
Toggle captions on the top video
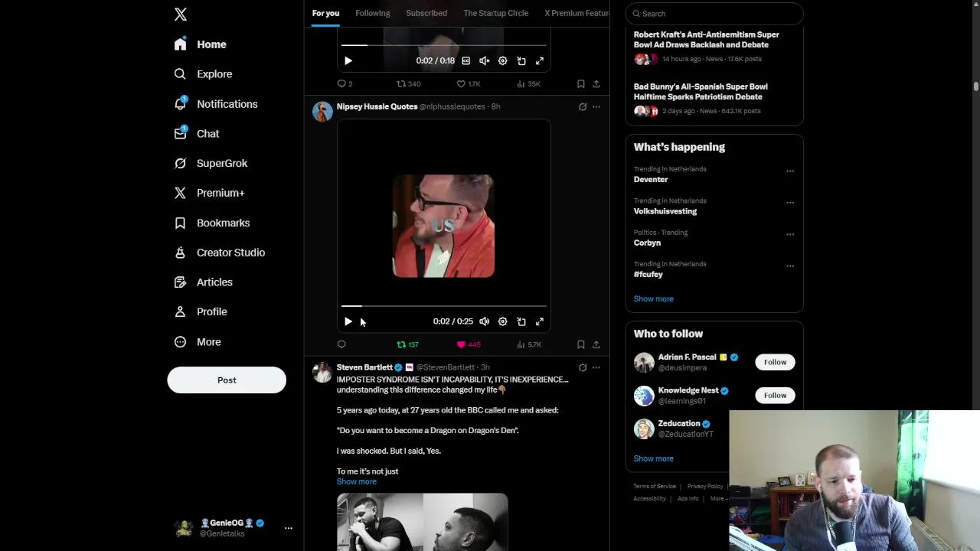tap(465, 60)
